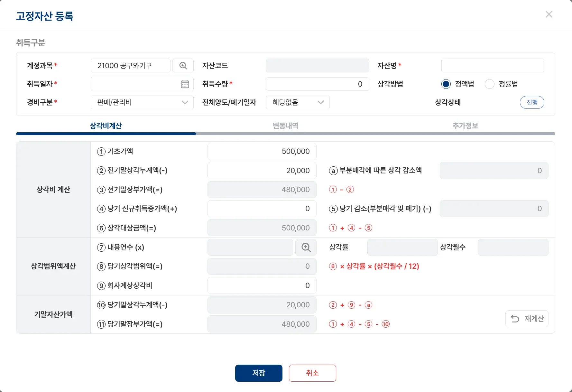Open the 전체양도/폐기일자 dropdown showing 해당없음

point(297,102)
